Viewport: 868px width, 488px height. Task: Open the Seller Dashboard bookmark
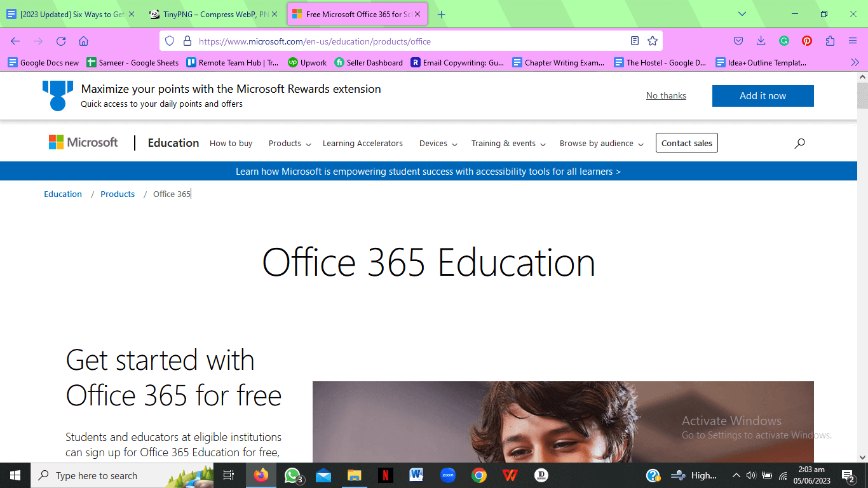coord(369,62)
